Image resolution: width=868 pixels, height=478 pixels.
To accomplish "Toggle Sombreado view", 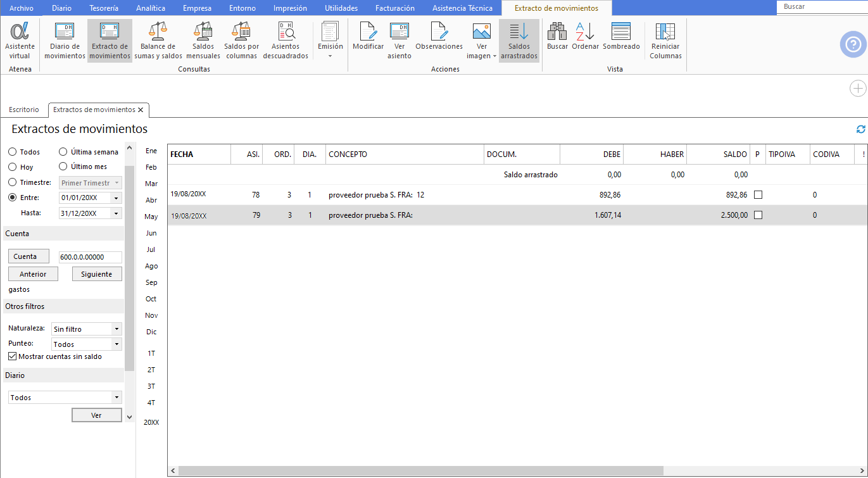I will point(621,36).
